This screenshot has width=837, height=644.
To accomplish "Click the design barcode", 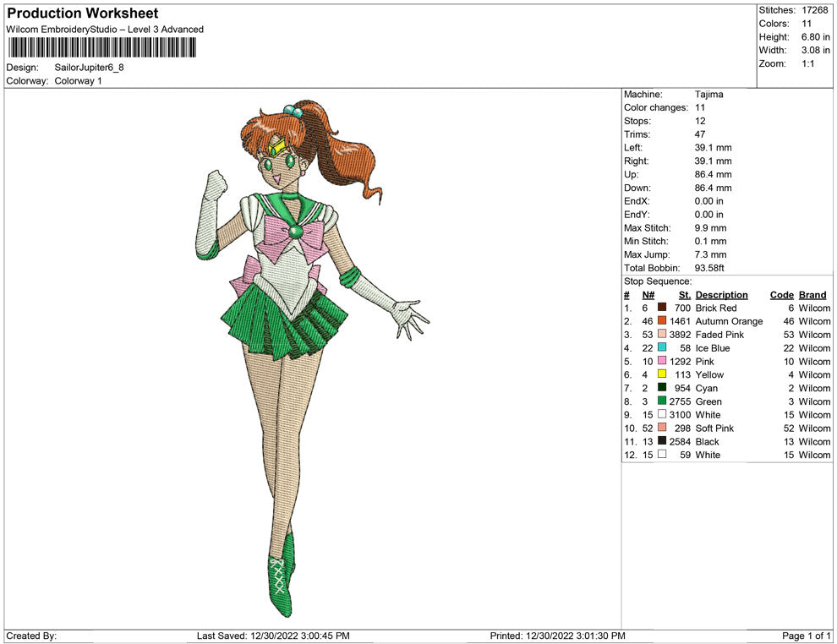I will tap(101, 47).
